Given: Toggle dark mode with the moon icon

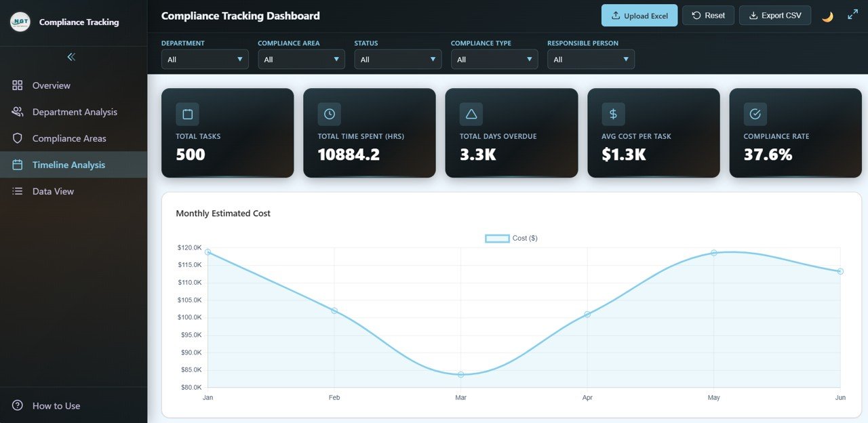Looking at the screenshot, I should point(827,16).
